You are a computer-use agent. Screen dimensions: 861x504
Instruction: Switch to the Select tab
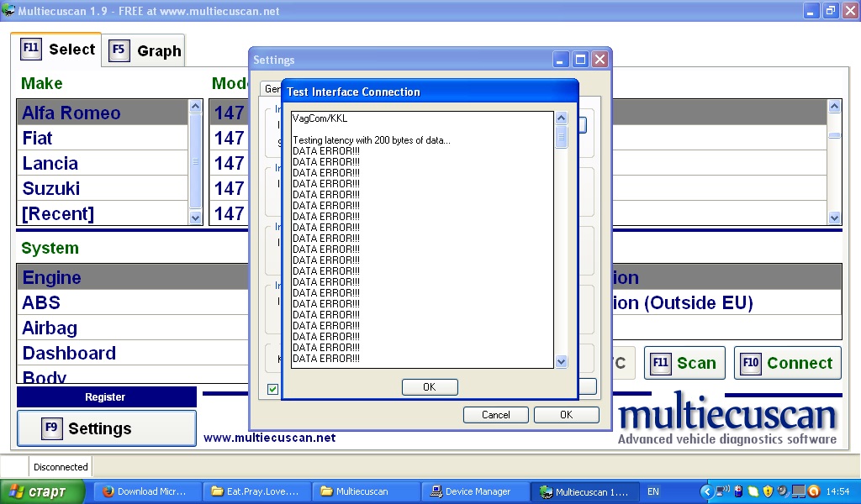[56, 50]
